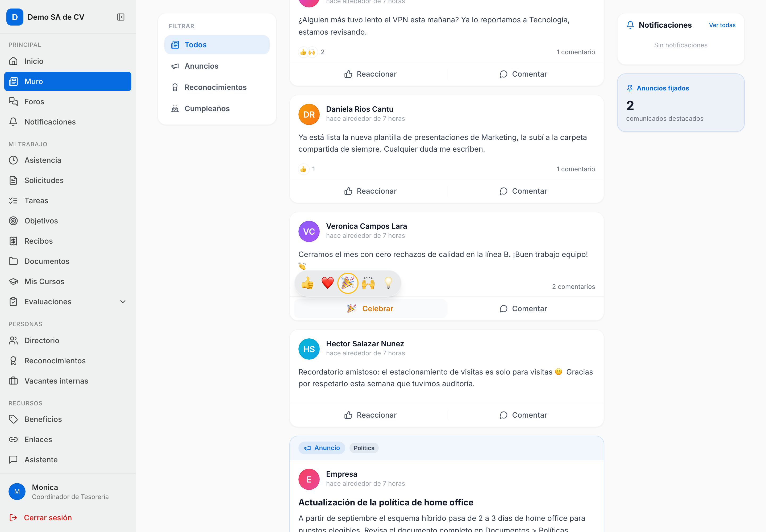
Task: Click Cerrar sesión to log out
Action: tap(41, 517)
